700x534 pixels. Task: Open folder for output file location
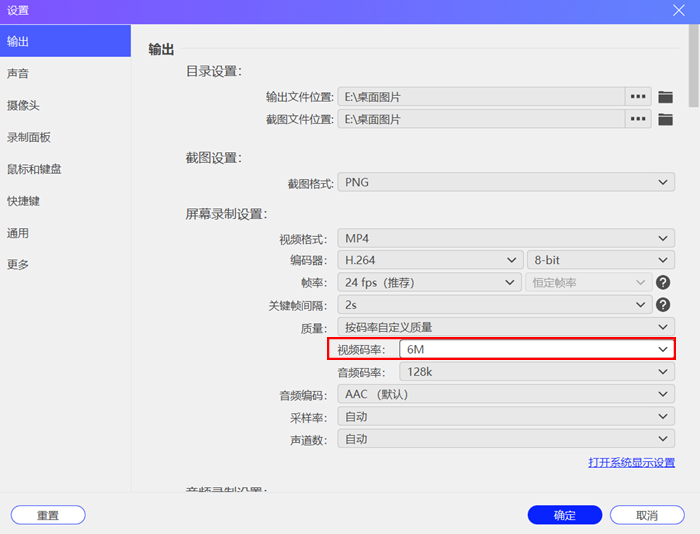tap(665, 97)
